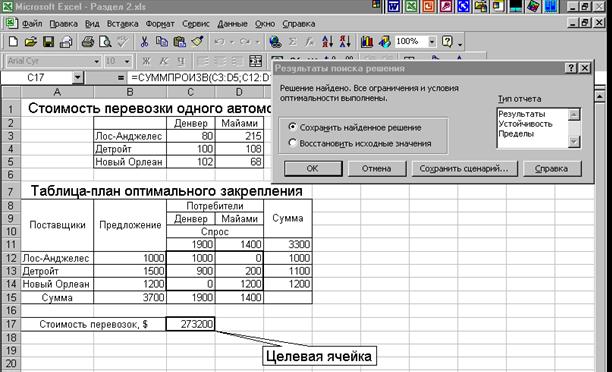Open the font size 10 dropdown
Screen dimensions: 612x372
coord(127,61)
